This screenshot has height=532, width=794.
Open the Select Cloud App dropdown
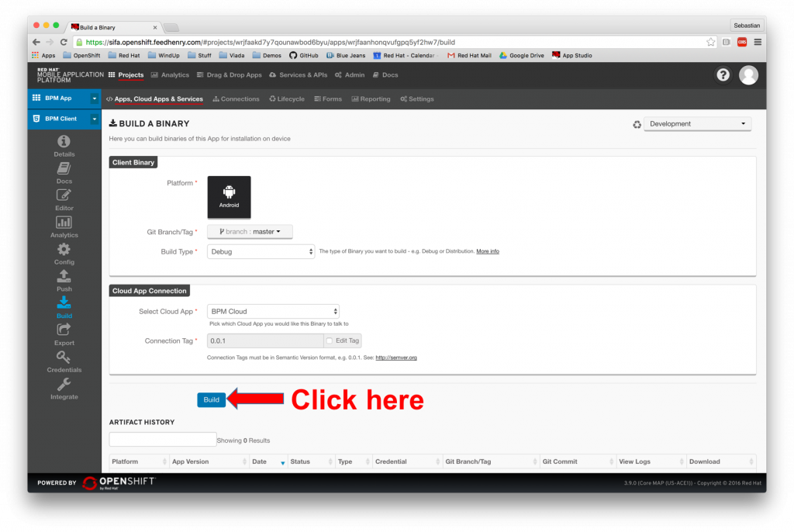point(273,311)
